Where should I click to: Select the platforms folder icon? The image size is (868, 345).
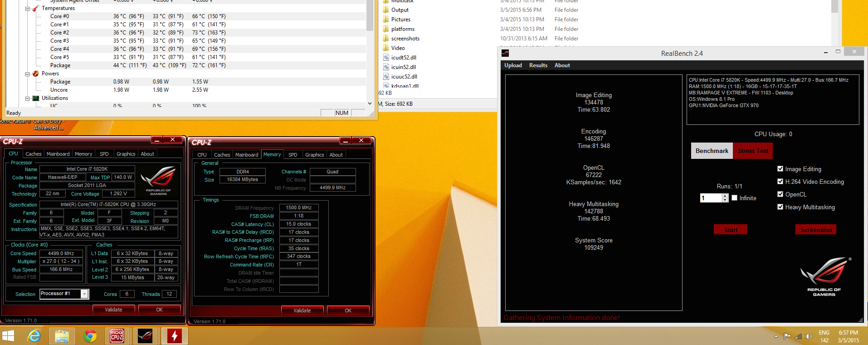pos(386,29)
